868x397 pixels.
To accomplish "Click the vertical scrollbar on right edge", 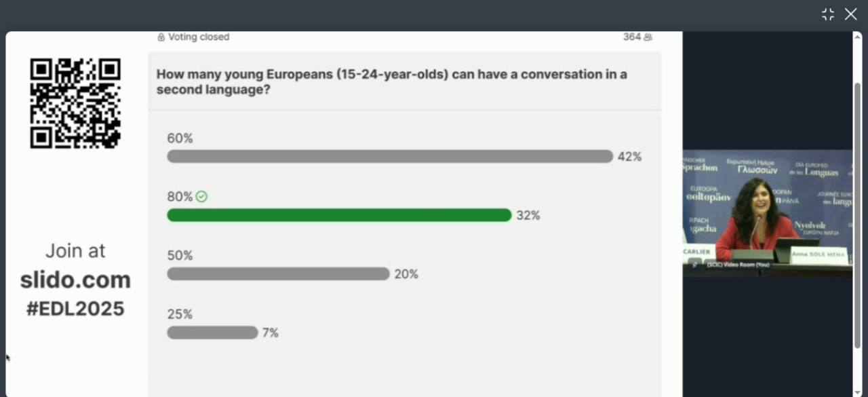I will 857,204.
